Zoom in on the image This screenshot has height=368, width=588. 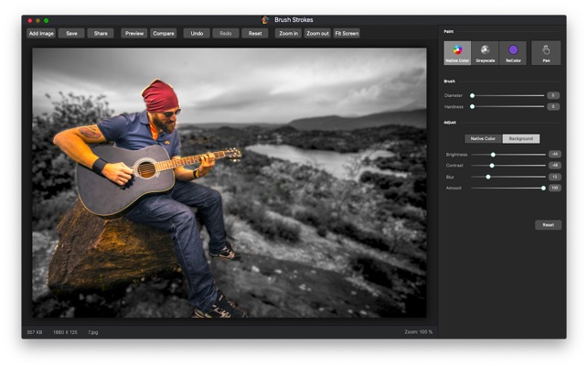click(x=288, y=33)
